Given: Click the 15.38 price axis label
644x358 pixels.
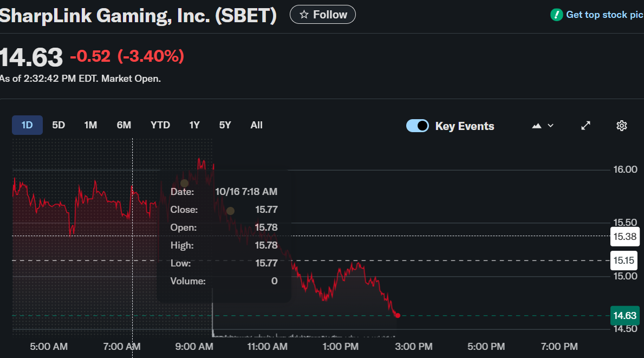Looking at the screenshot, I should click(625, 236).
